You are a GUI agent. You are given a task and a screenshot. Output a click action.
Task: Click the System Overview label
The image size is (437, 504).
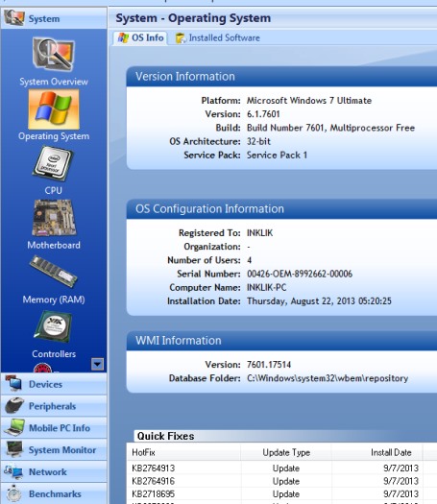[x=54, y=82]
